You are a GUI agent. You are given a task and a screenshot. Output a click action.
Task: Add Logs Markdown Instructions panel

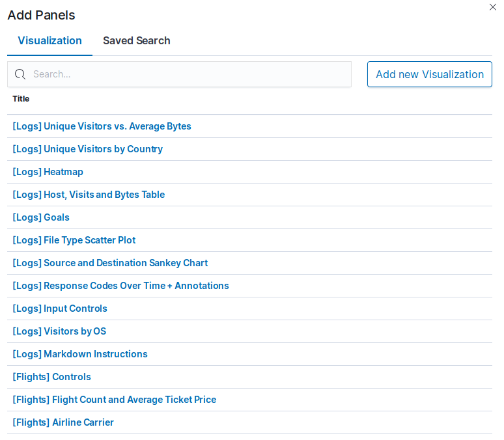[x=80, y=355]
